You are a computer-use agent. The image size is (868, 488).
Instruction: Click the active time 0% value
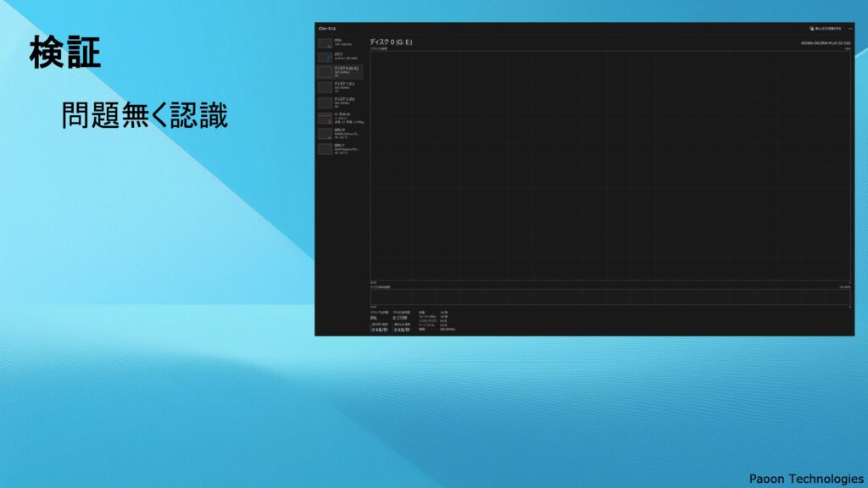point(374,318)
